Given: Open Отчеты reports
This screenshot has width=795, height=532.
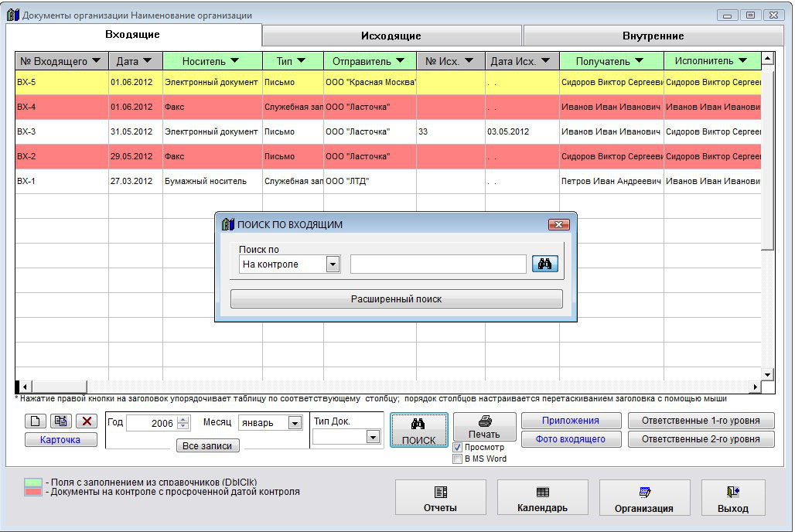Looking at the screenshot, I should [440, 498].
